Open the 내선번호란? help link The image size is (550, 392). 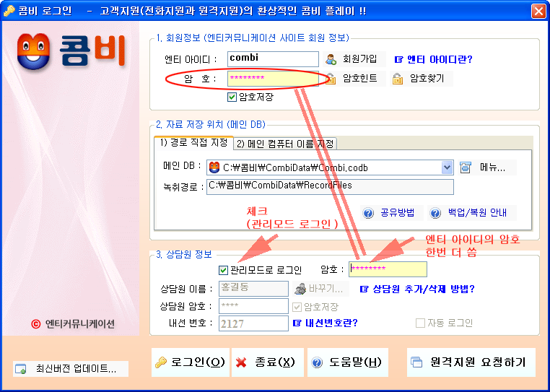tap(325, 323)
